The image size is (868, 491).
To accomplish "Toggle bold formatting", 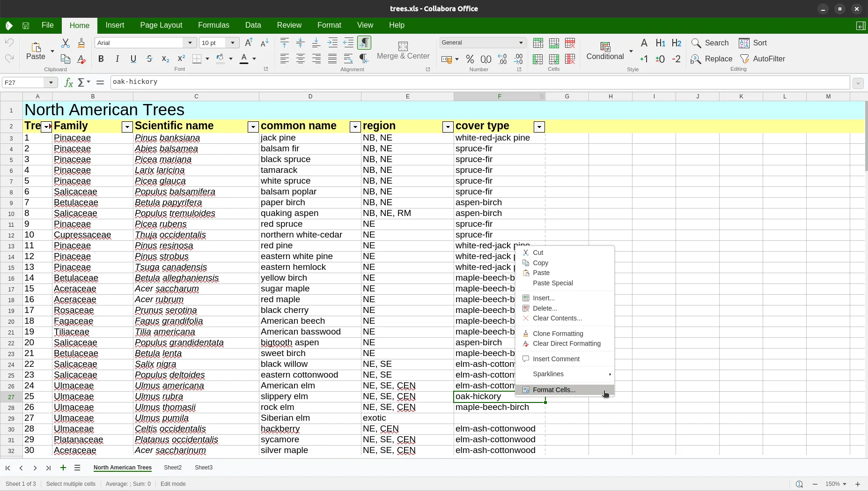I will click(x=101, y=59).
